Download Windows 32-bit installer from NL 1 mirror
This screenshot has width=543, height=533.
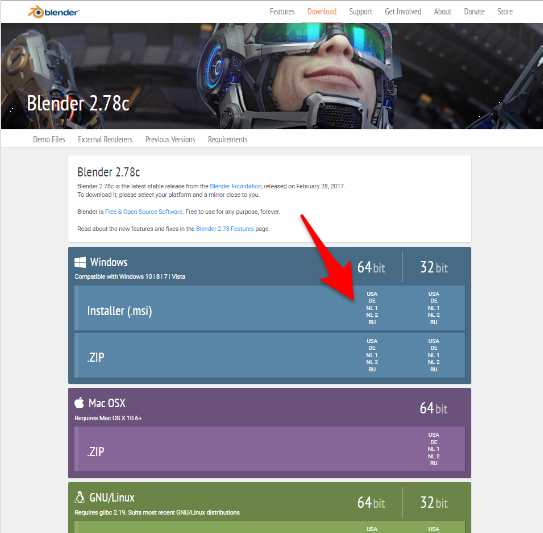[x=434, y=308]
